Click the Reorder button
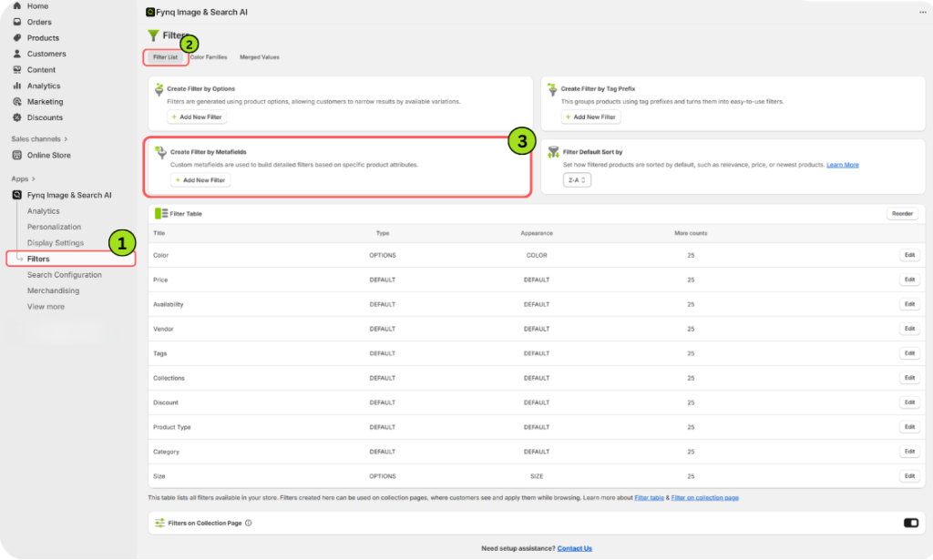Screen dimensions: 933x560 pyautogui.click(x=902, y=213)
